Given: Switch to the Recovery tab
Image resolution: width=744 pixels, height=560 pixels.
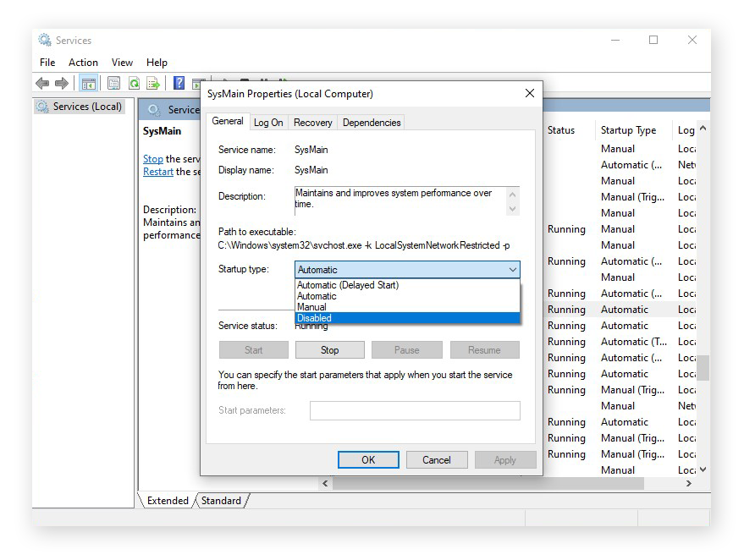Looking at the screenshot, I should coord(312,122).
